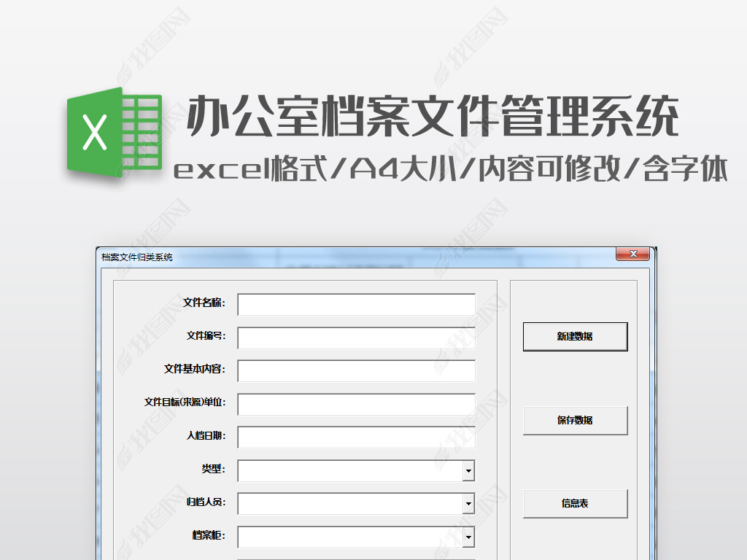Viewport: 747px width, 560px height.
Task: Close the 档案文件归类系统 dialog
Action: click(x=632, y=254)
